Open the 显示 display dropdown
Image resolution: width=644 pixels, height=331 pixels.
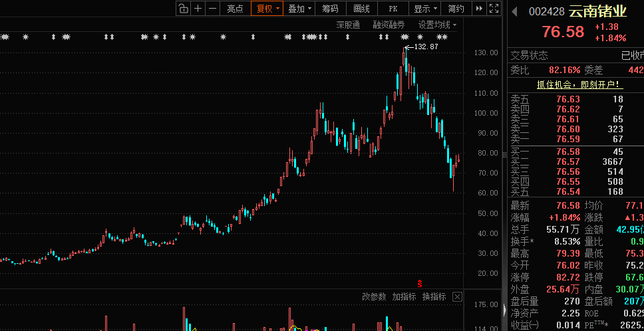(425, 9)
